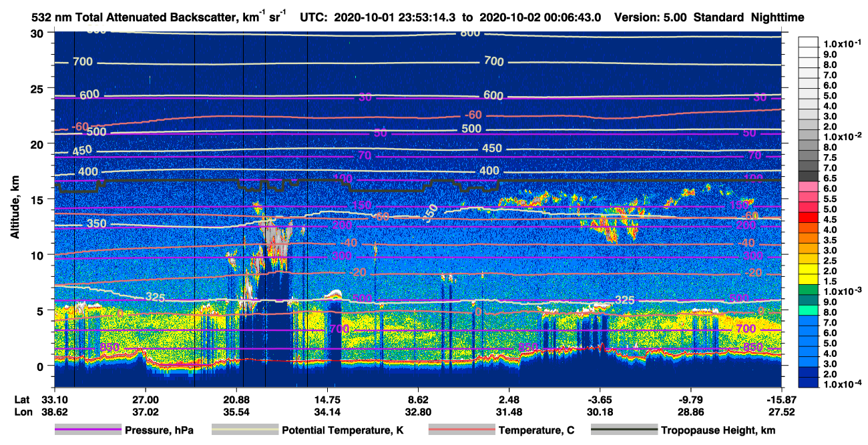The height and width of the screenshot is (445, 868).
Task: Click latitude value 14.75
Action: [x=327, y=399]
